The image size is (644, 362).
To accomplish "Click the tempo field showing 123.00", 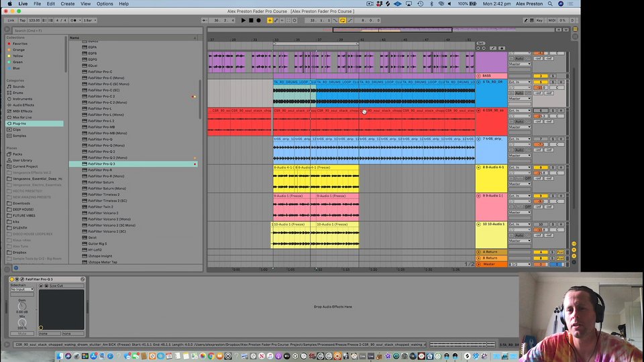I will pyautogui.click(x=34, y=20).
